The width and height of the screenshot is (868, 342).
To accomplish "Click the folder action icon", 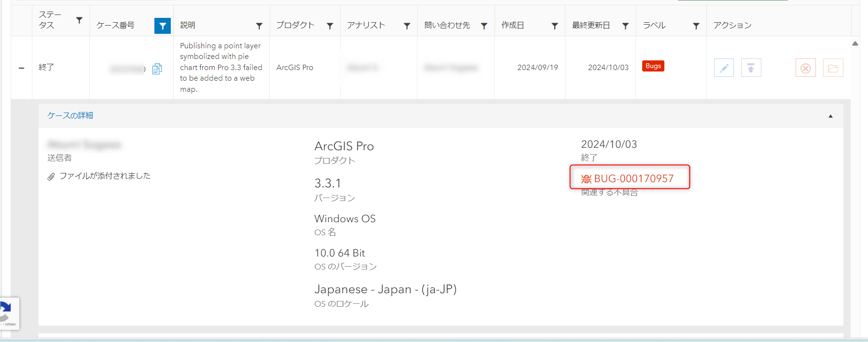I will (x=833, y=68).
